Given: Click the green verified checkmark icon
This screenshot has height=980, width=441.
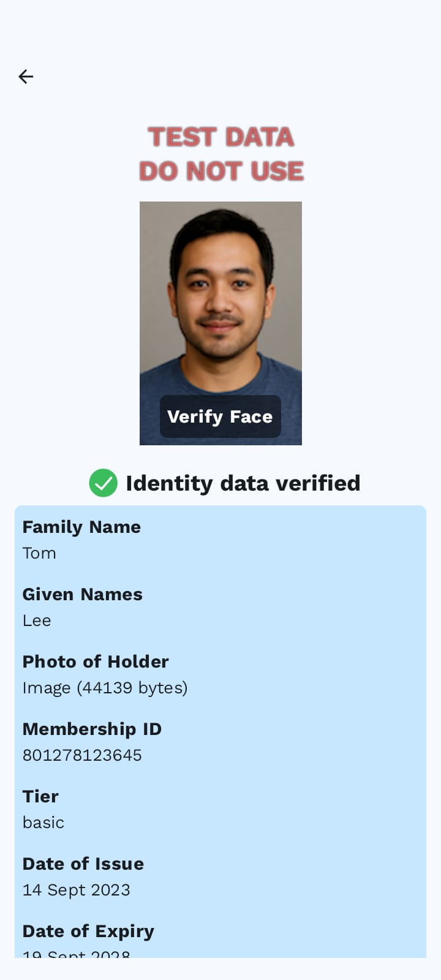Looking at the screenshot, I should coord(104,483).
